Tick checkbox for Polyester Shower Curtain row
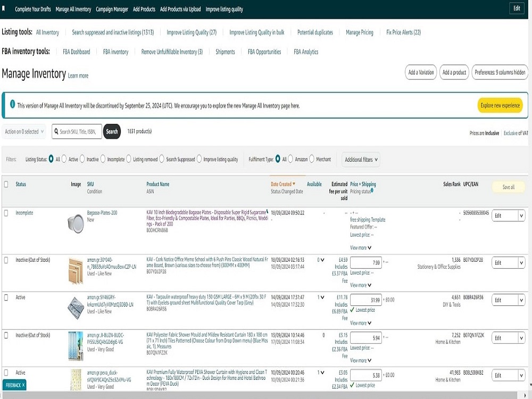This screenshot has height=399, width=532. pos(6,335)
